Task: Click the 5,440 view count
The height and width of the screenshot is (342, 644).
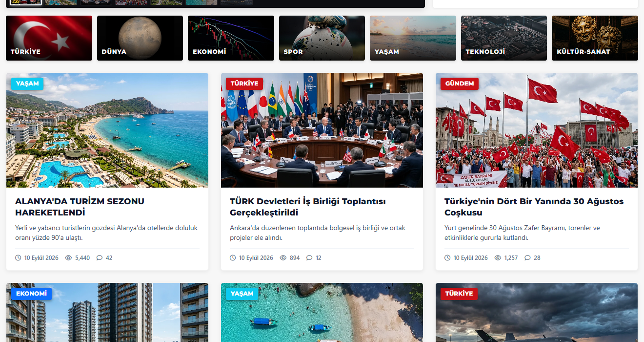Action: tap(82, 257)
